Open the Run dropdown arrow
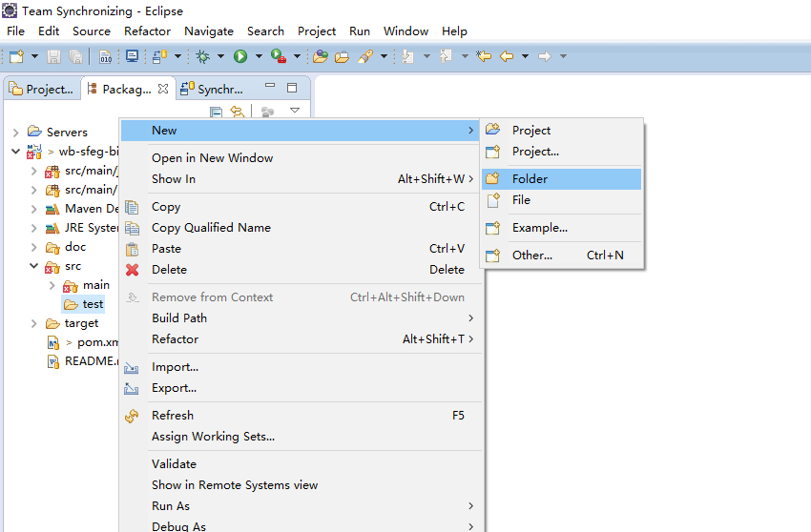 click(x=259, y=56)
